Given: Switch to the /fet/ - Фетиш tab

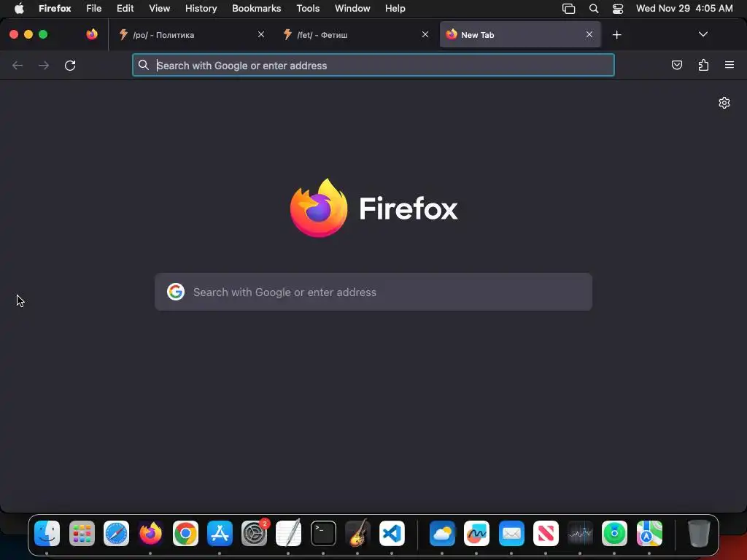Looking at the screenshot, I should [x=355, y=35].
